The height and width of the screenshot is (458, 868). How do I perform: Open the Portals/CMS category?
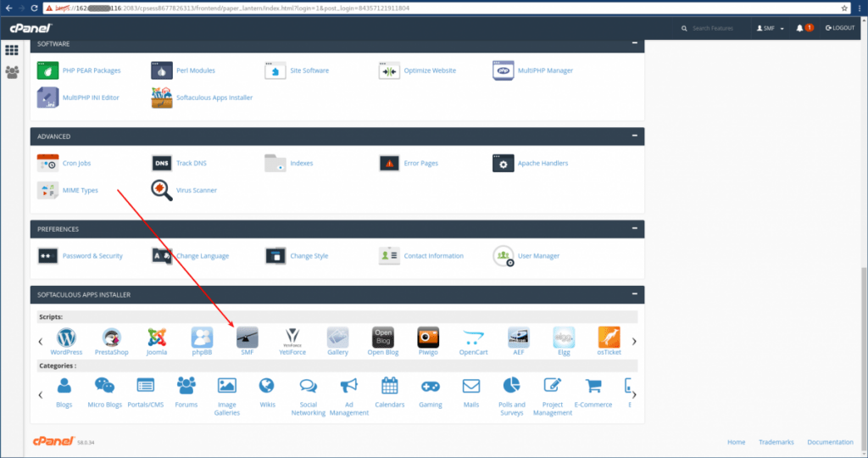pos(146,392)
